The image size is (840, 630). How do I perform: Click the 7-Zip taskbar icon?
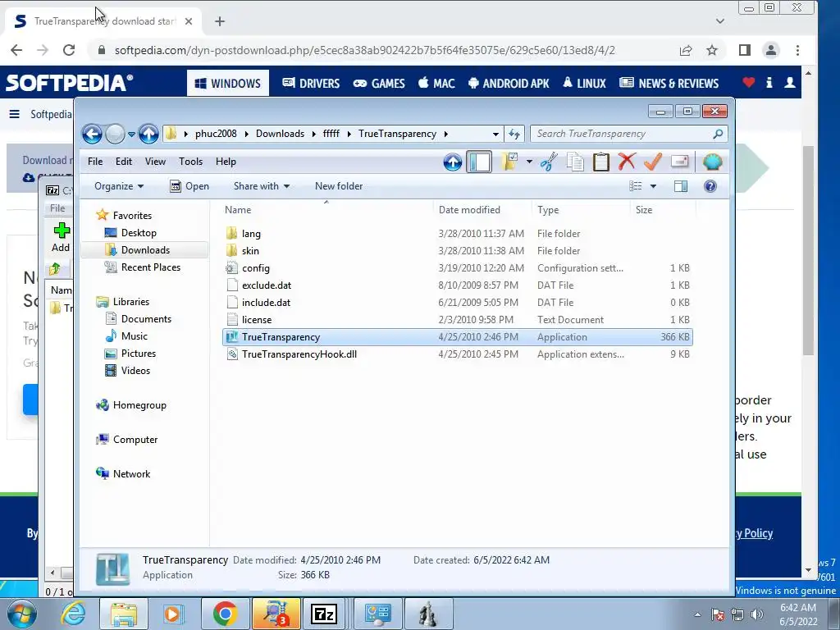[x=323, y=614]
